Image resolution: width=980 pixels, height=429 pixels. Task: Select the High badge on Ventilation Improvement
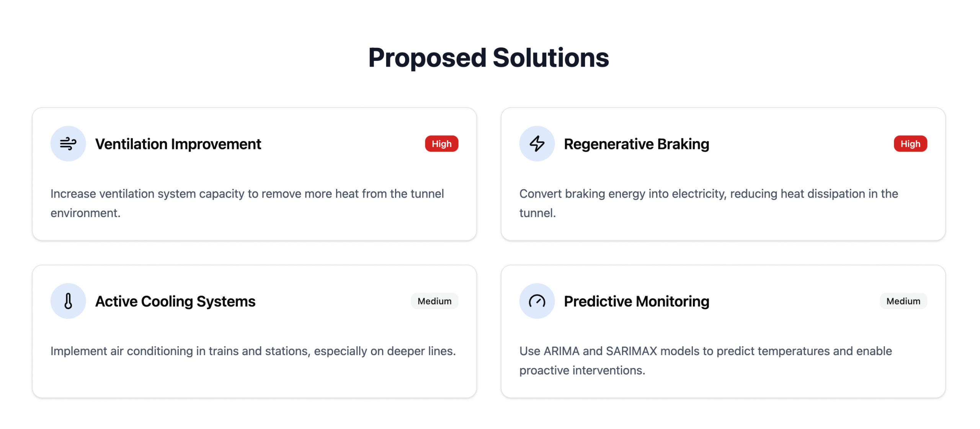[x=441, y=144]
